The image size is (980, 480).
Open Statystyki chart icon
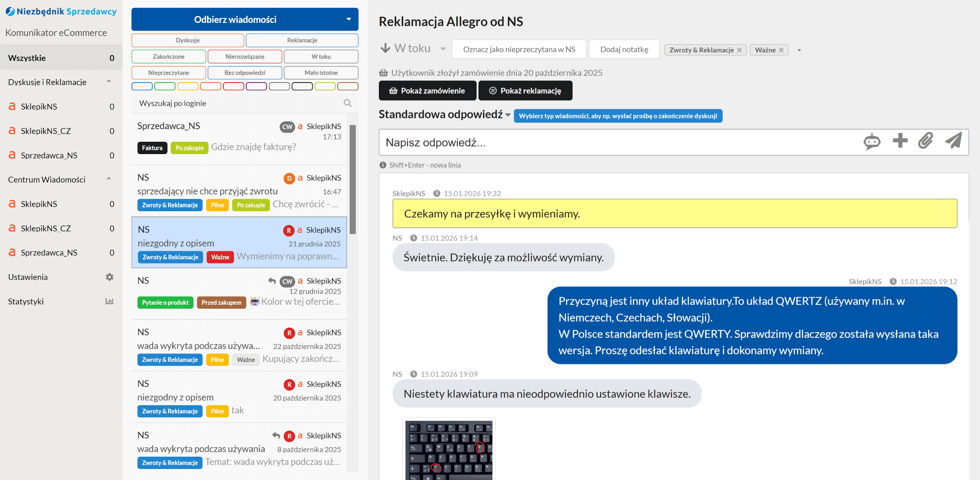tap(109, 301)
